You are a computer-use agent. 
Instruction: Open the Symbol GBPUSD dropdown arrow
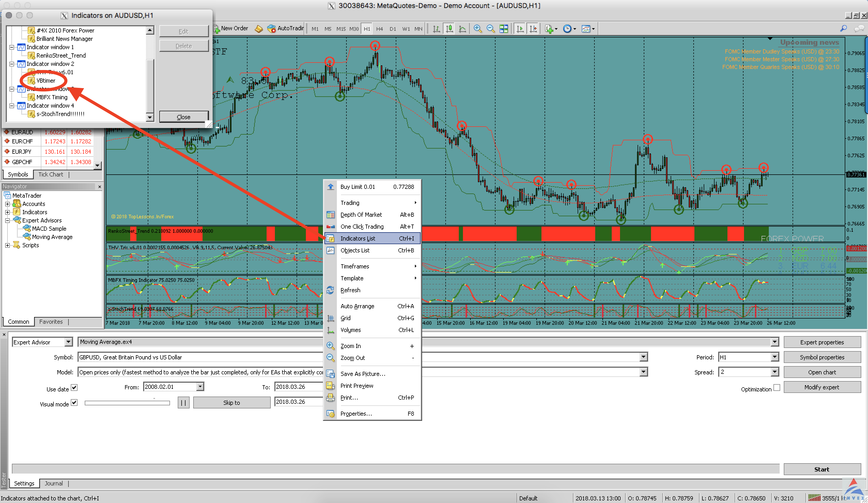[x=644, y=357]
